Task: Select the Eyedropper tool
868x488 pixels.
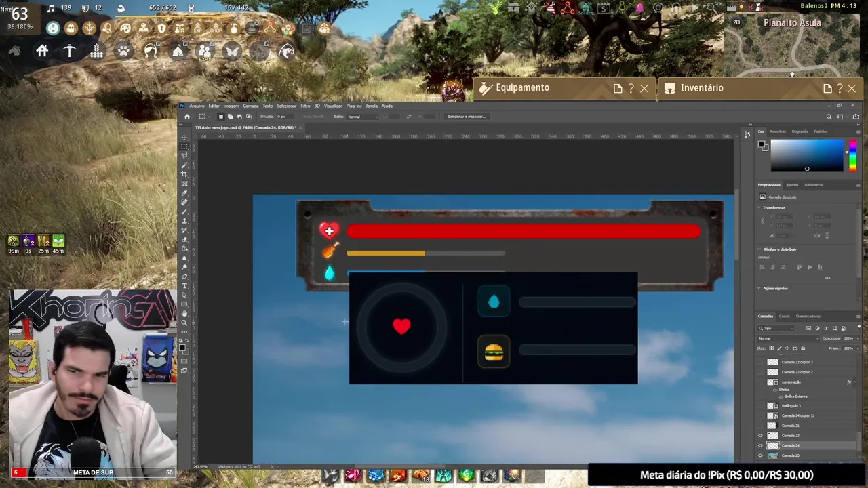Action: click(184, 192)
